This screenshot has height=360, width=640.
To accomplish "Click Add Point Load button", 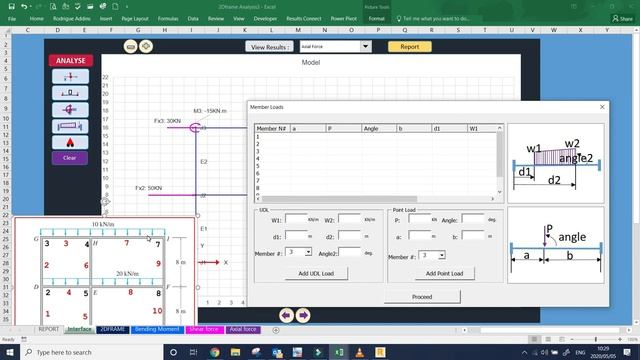I will [444, 273].
